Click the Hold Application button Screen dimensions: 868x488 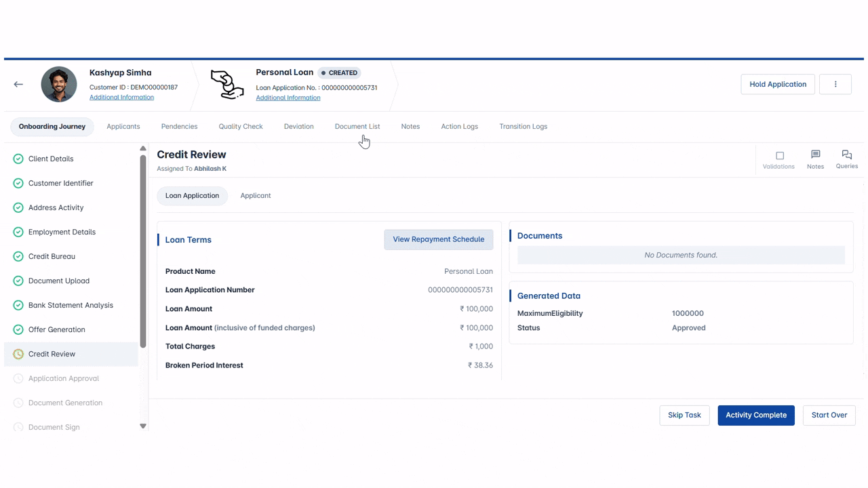tap(778, 84)
